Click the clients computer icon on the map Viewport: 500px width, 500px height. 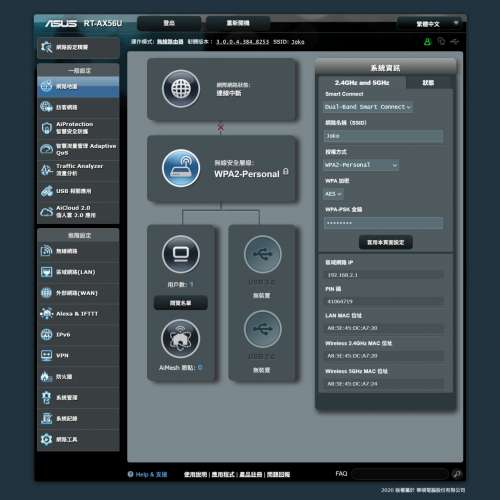pos(181,254)
